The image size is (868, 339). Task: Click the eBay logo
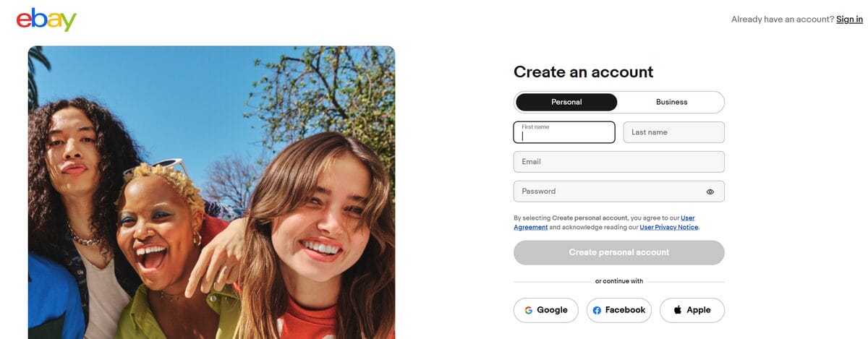click(46, 20)
